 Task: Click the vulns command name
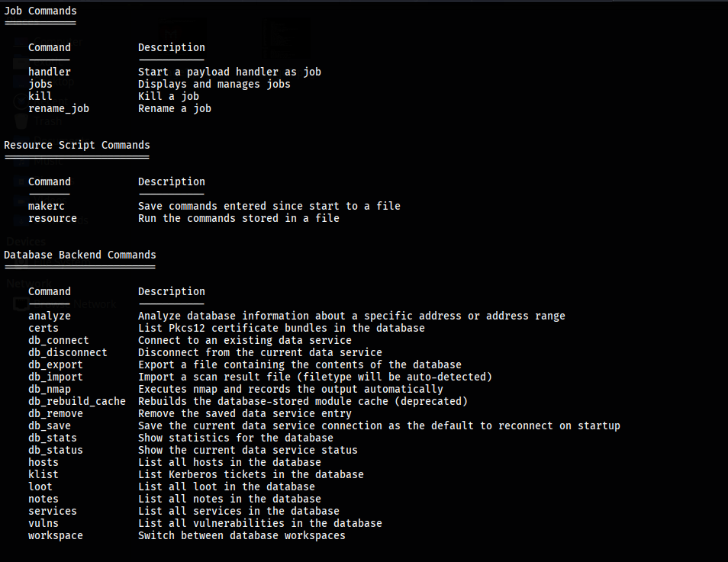pyautogui.click(x=43, y=523)
